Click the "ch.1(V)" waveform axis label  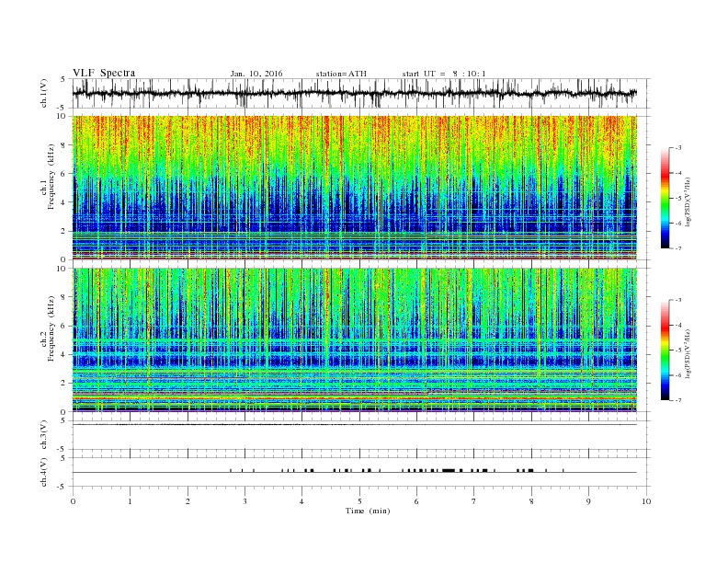point(44,93)
